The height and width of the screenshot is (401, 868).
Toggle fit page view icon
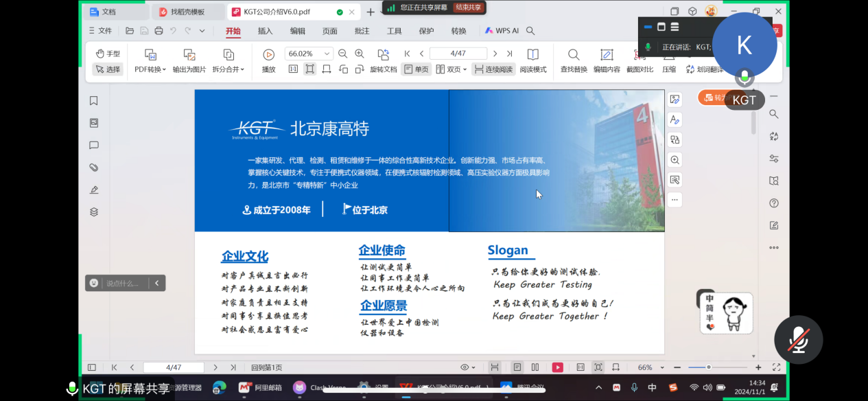pos(310,69)
